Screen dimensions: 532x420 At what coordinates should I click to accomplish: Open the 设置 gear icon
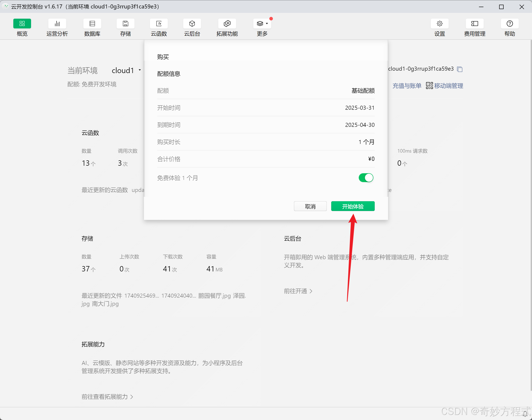[x=439, y=24]
